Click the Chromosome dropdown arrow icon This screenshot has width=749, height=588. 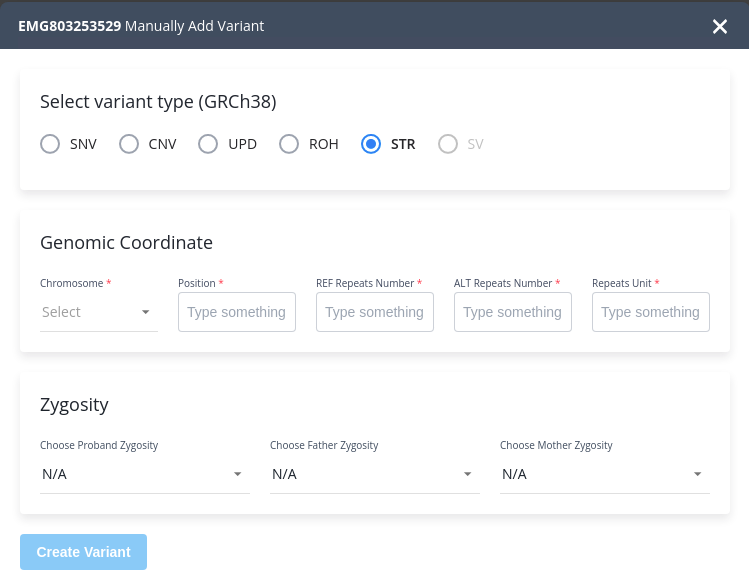(146, 312)
